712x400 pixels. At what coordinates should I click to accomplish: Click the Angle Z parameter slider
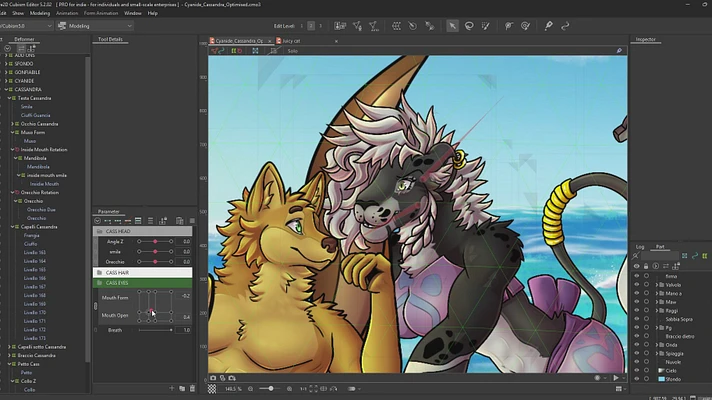tap(155, 242)
